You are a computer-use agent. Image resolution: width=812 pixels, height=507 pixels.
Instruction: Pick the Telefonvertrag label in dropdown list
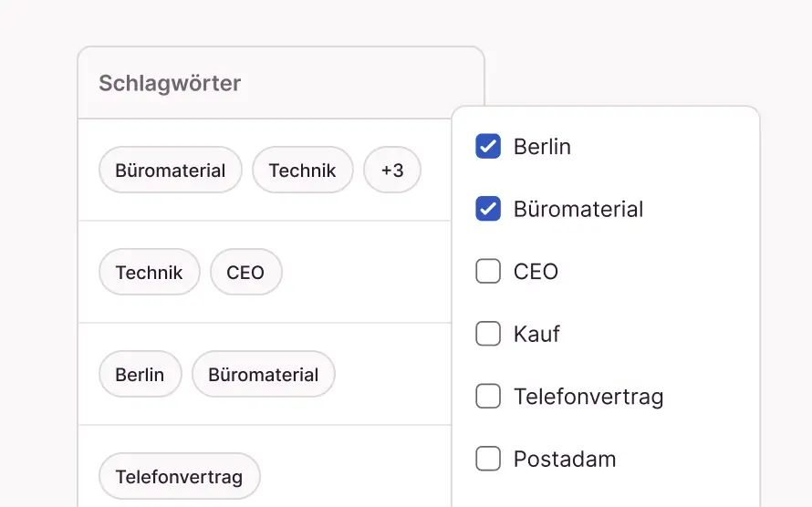click(x=588, y=397)
